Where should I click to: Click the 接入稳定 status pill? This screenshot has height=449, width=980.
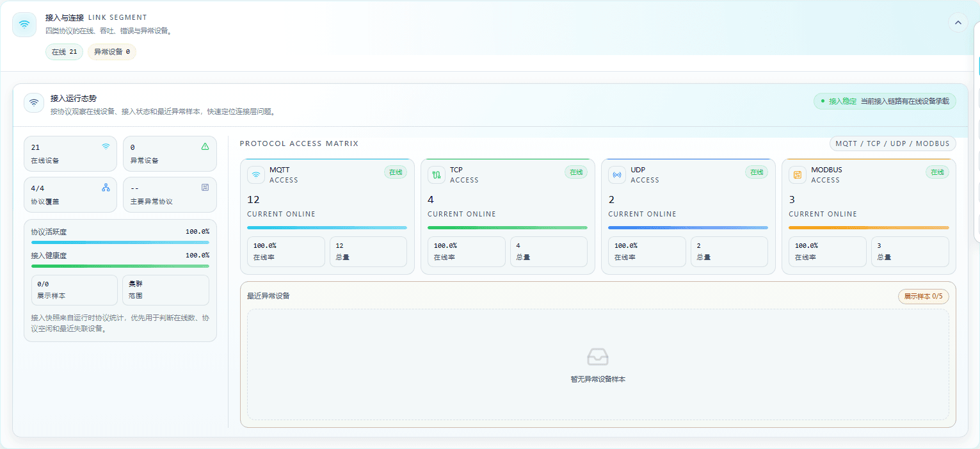click(x=885, y=101)
